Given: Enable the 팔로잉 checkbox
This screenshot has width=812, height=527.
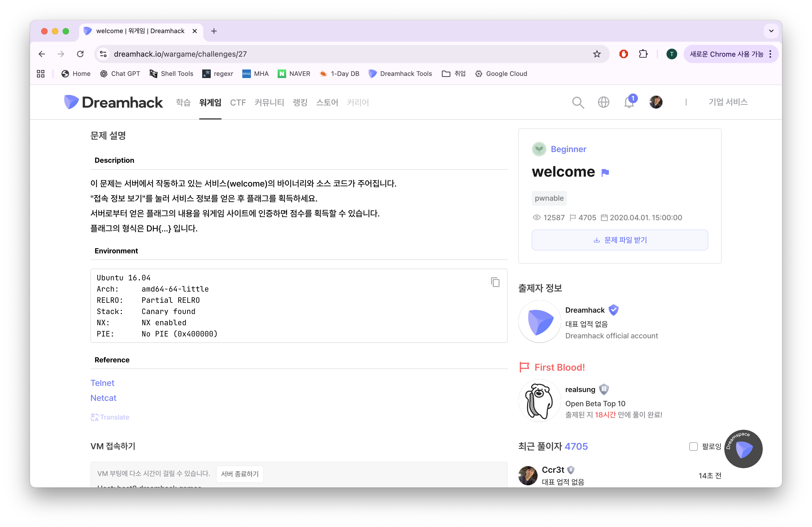Looking at the screenshot, I should coord(693,447).
